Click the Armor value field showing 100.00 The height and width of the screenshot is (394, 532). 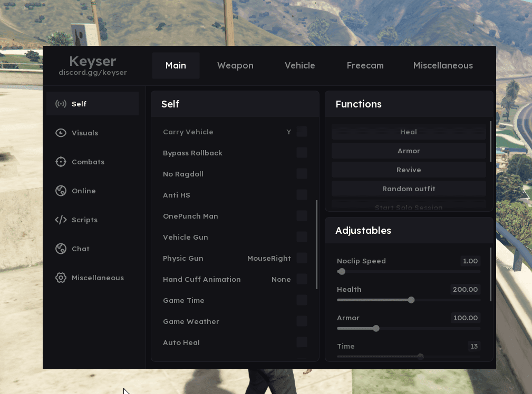tap(465, 318)
